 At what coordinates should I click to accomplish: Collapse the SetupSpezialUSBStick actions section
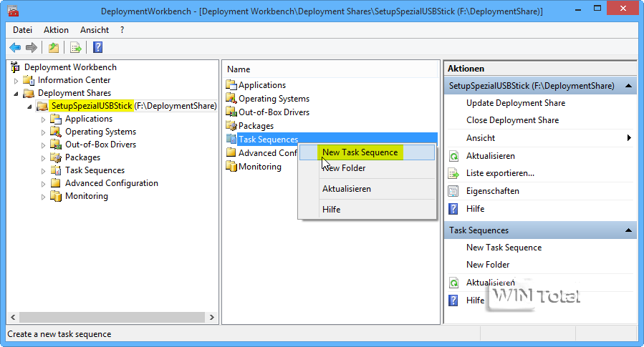pyautogui.click(x=628, y=86)
